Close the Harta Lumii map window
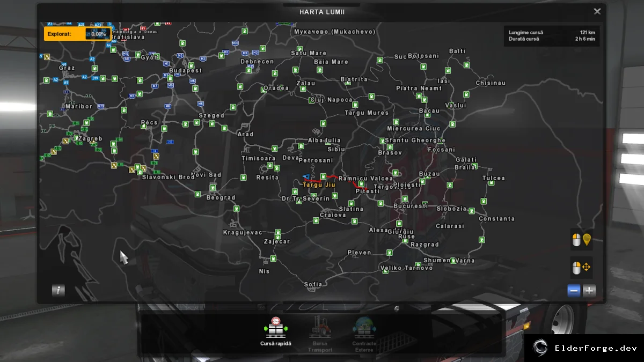The image size is (644, 362). click(597, 12)
